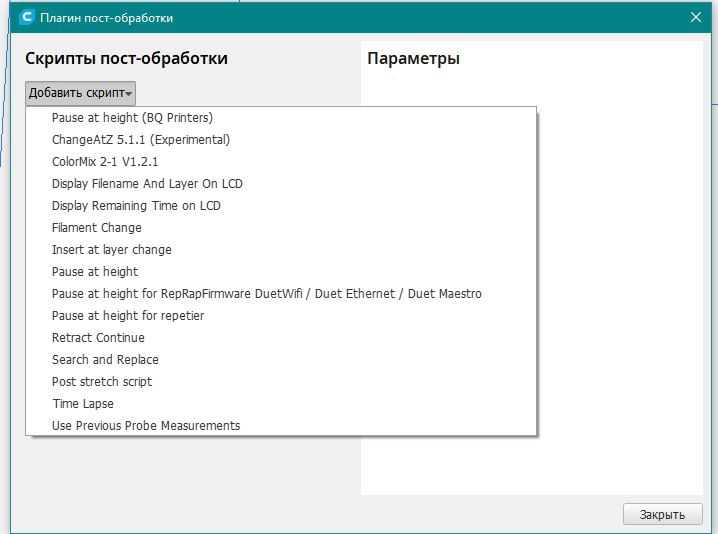
Task: Choose ChangeAtZ 5.1.1 (Experimental) script
Action: coord(281,140)
